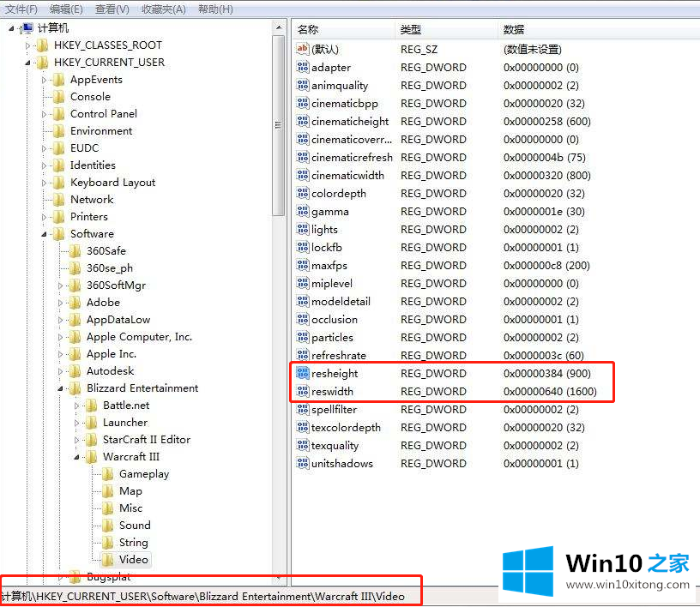
Task: Open the 查看(V) menu
Action: click(x=112, y=9)
